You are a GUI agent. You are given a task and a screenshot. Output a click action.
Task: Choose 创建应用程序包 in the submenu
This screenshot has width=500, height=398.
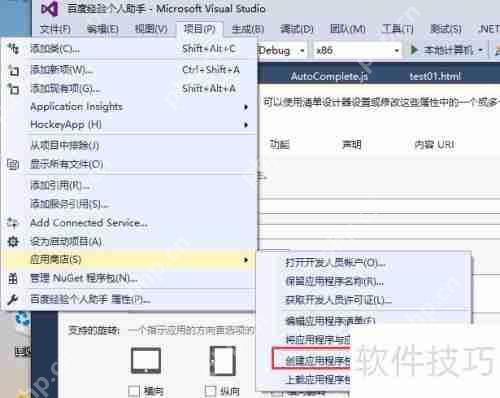tap(311, 360)
